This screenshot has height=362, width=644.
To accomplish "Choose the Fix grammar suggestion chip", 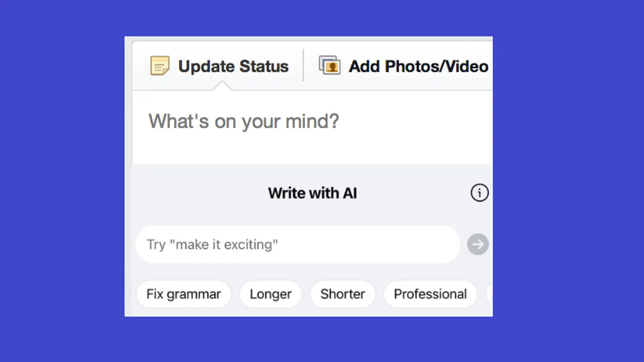I will 184,294.
